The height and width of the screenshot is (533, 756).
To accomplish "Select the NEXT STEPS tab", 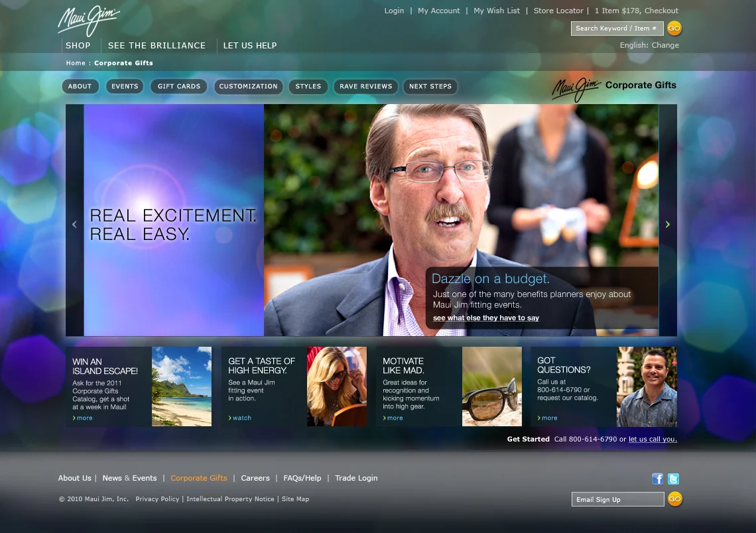I will tap(430, 86).
